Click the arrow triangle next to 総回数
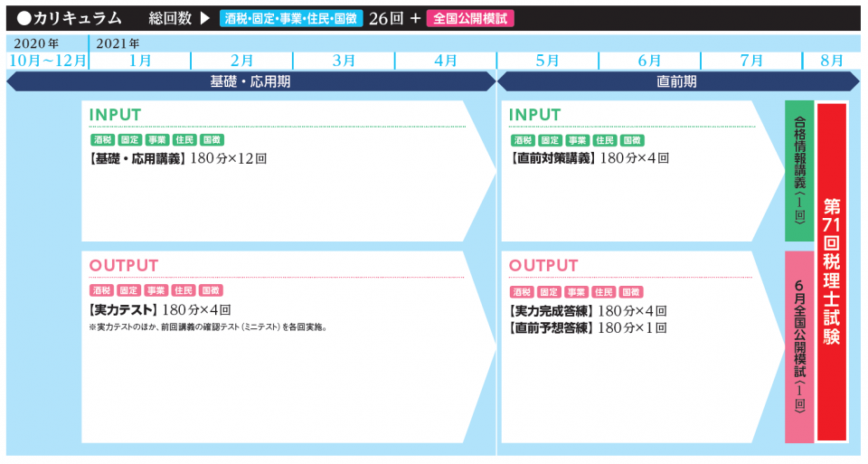 204,18
